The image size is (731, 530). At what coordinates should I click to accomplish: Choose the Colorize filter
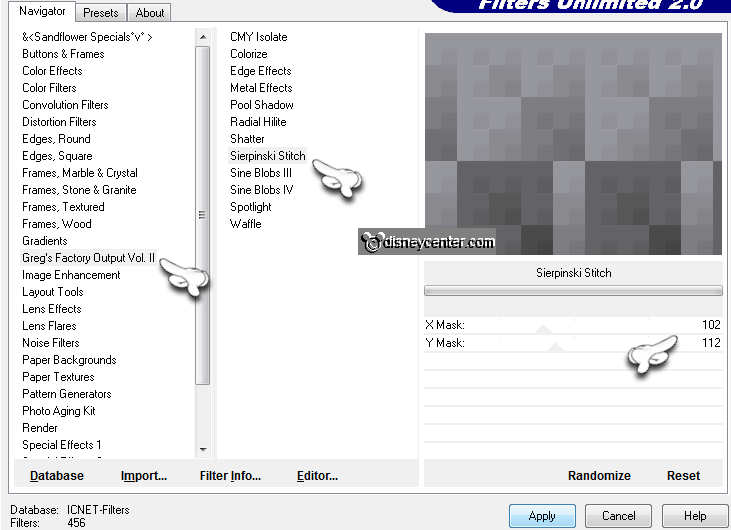point(248,54)
